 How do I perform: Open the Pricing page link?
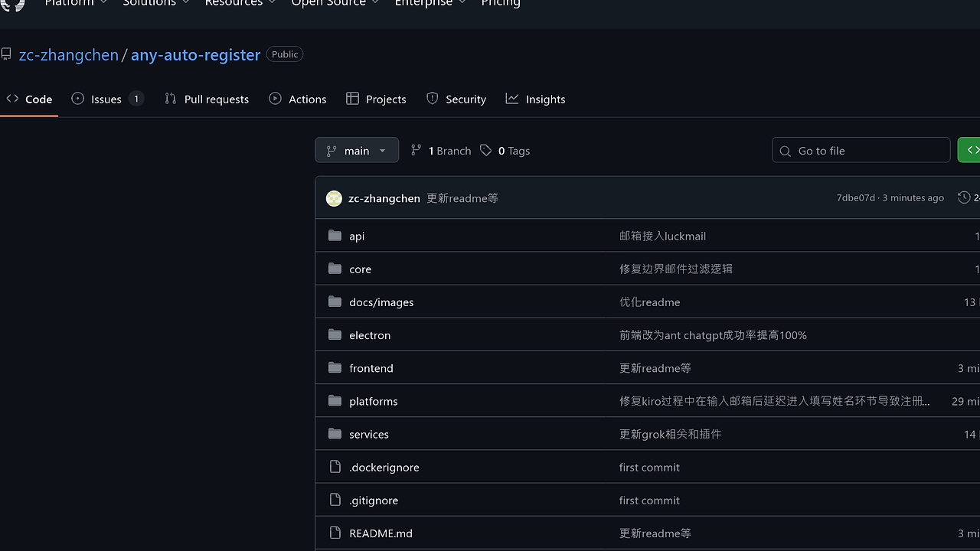coord(501,3)
